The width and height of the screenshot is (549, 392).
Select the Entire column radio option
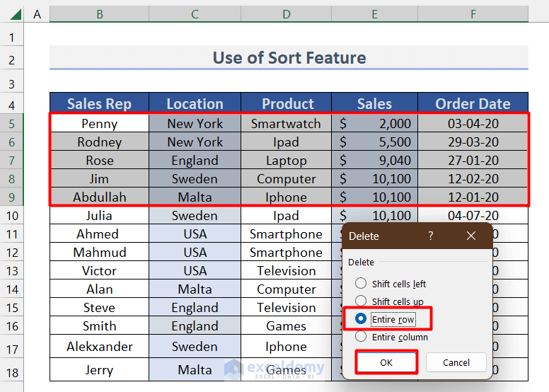(x=362, y=338)
